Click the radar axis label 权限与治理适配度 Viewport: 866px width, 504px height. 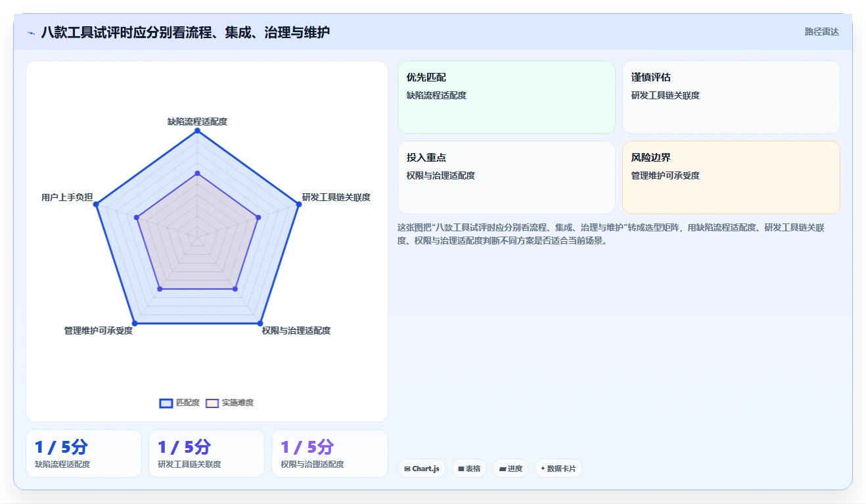click(296, 331)
